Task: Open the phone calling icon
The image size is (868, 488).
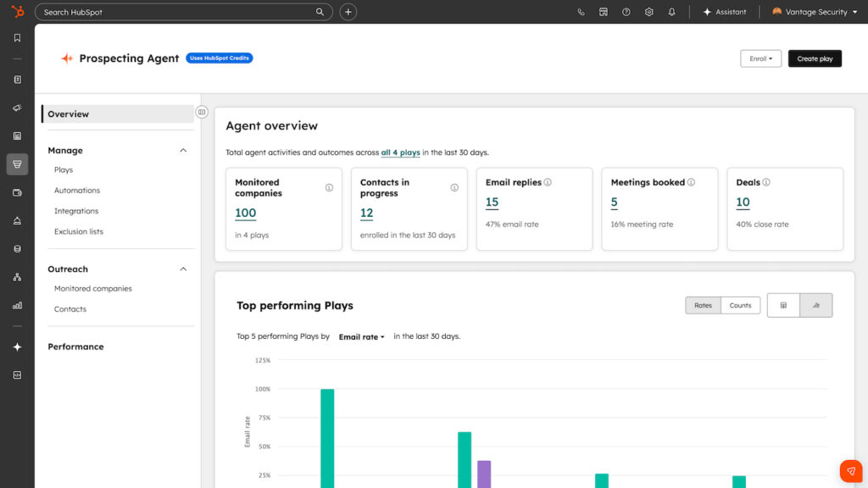Action: click(x=581, y=12)
